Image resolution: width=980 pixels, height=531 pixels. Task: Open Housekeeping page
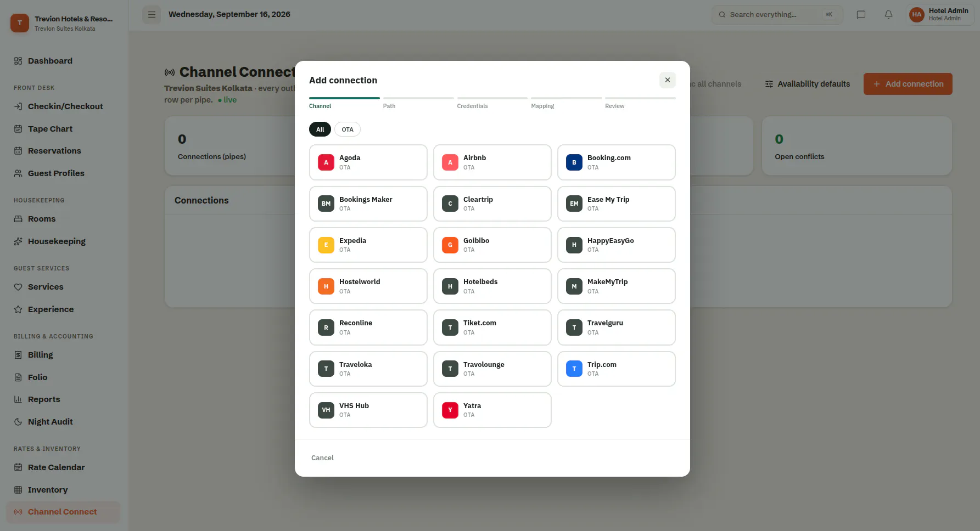click(x=63, y=241)
